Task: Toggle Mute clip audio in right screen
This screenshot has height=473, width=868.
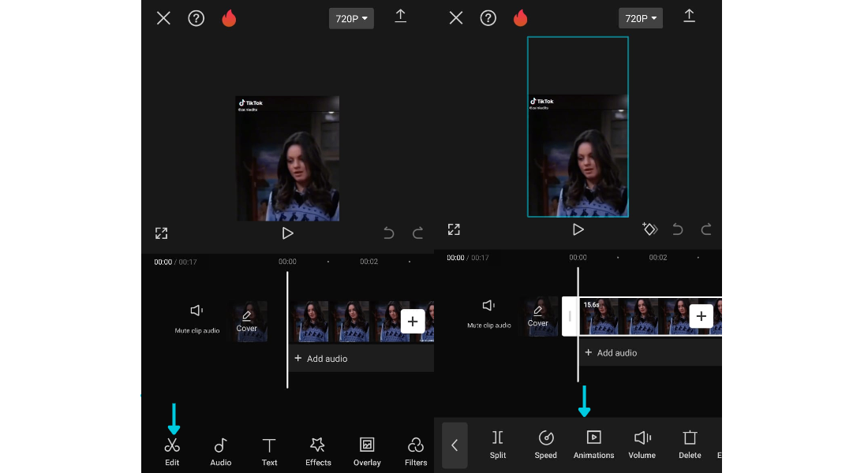Action: click(x=488, y=314)
